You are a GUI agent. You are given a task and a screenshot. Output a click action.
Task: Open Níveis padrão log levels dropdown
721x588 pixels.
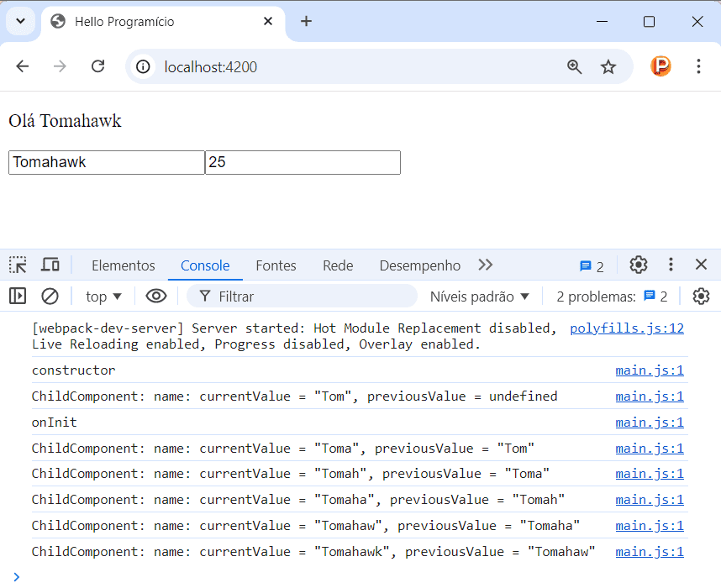(x=480, y=297)
